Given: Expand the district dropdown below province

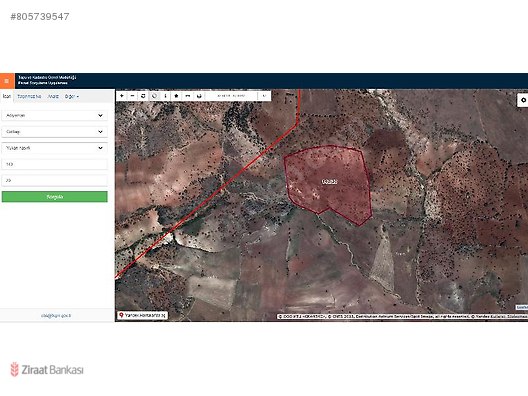Looking at the screenshot, I should click(55, 132).
